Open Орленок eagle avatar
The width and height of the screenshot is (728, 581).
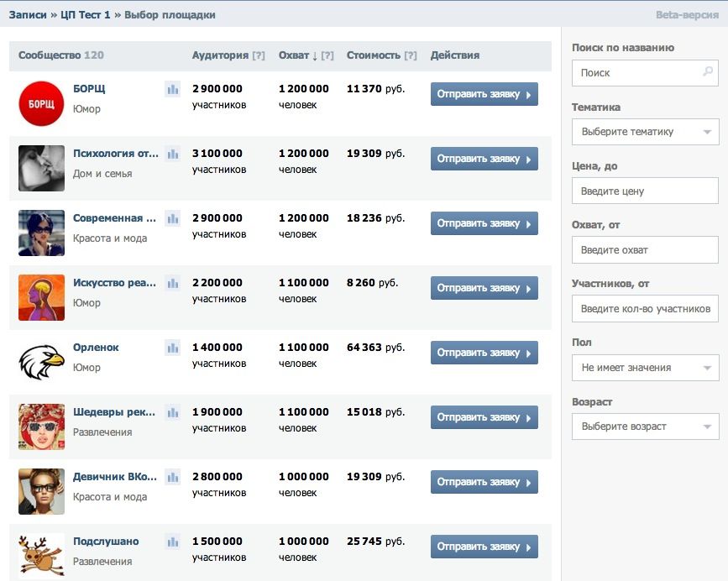click(x=41, y=362)
